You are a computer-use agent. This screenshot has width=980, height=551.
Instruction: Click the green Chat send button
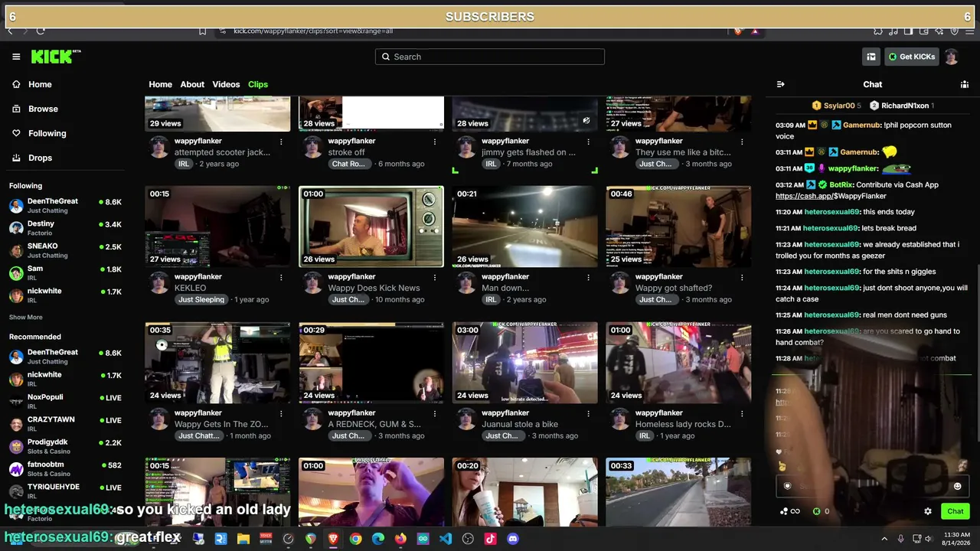pyautogui.click(x=955, y=511)
